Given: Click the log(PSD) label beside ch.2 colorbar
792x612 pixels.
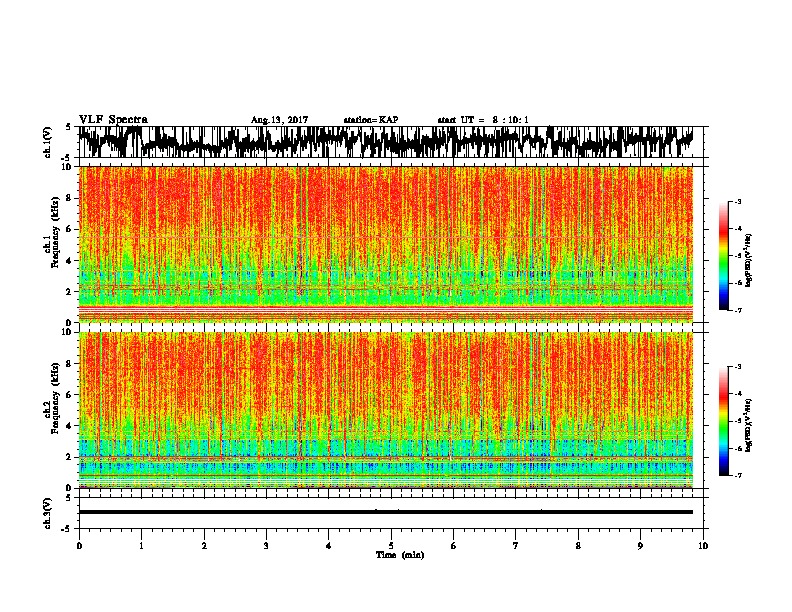Looking at the screenshot, I should click(x=749, y=425).
